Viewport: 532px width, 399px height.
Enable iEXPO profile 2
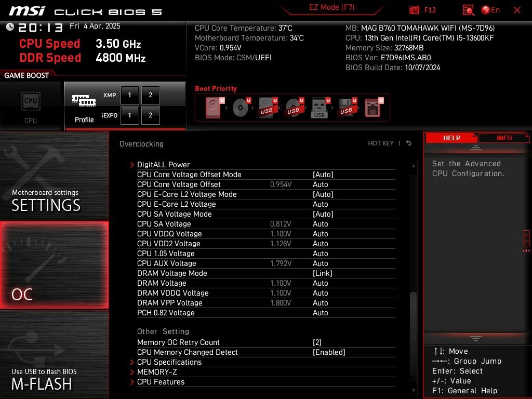point(150,115)
